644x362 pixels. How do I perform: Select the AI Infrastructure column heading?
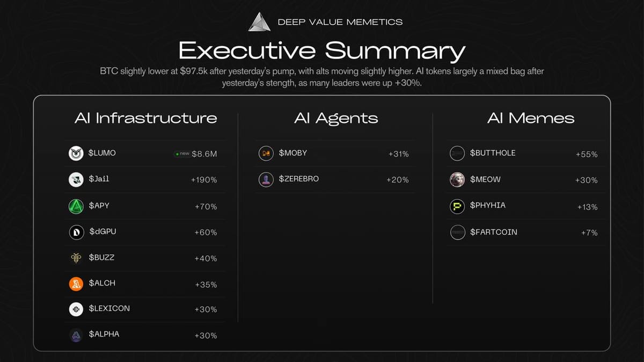(145, 118)
